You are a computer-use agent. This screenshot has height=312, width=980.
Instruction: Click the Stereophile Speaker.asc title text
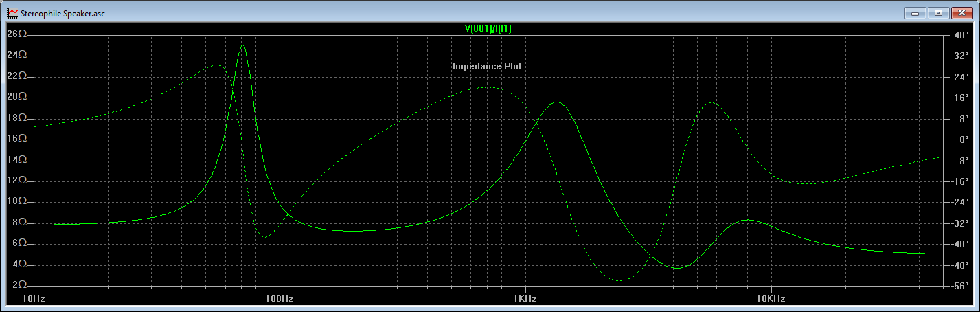point(63,14)
